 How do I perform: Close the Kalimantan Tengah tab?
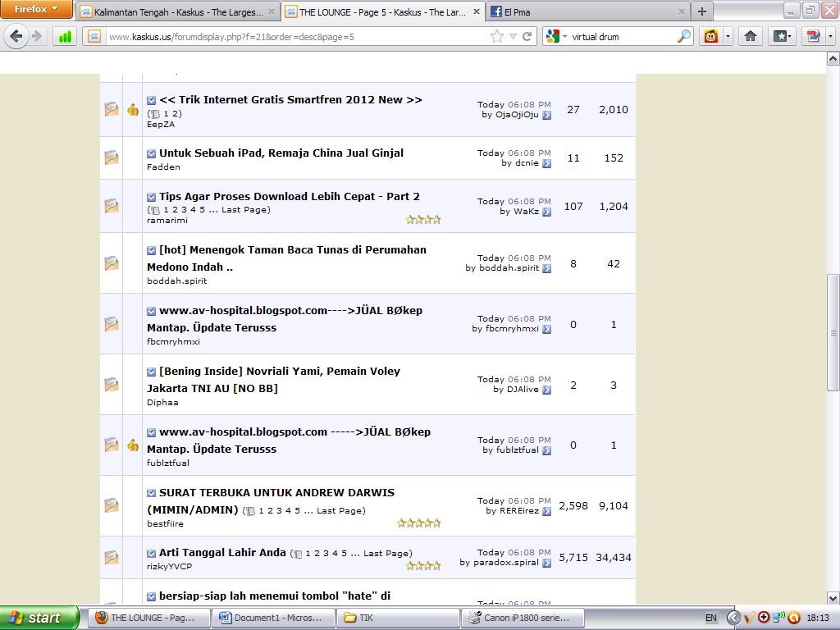[272, 11]
